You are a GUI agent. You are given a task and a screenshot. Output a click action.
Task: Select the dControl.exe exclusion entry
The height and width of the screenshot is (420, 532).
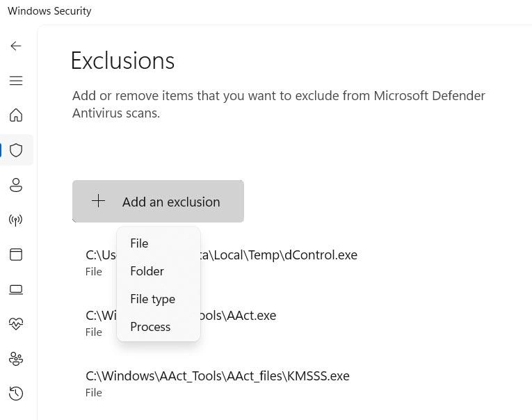click(x=221, y=262)
